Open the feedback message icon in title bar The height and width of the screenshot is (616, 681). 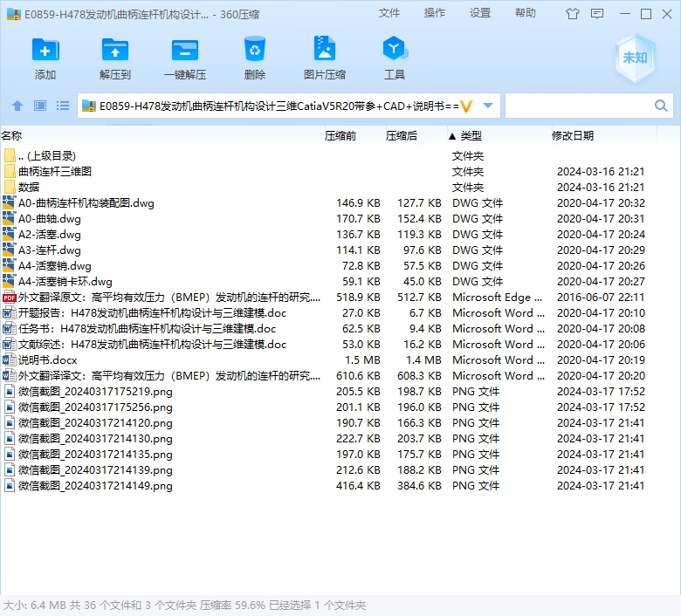click(597, 14)
